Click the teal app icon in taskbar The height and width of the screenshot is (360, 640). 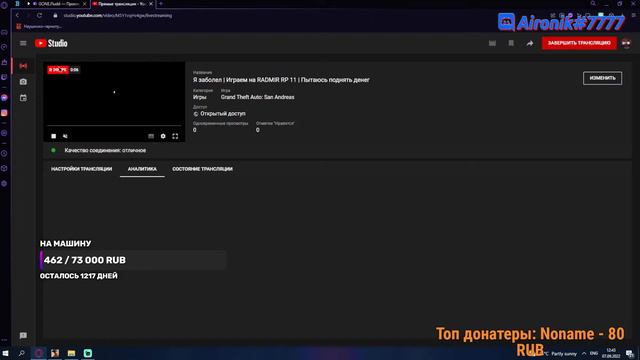pyautogui.click(x=88, y=353)
